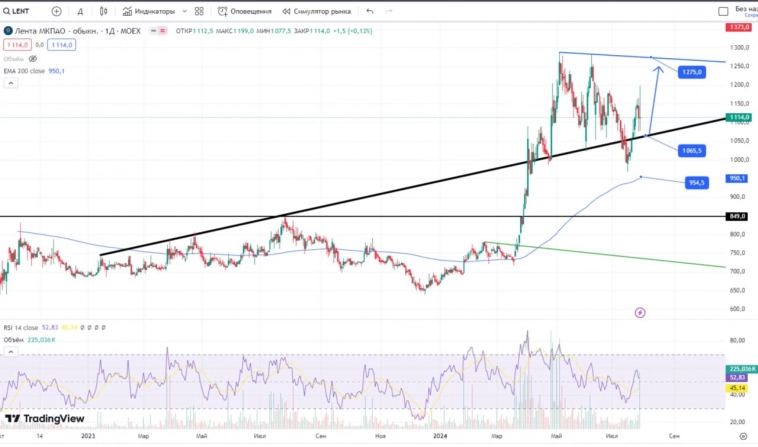Select the Объём 225,036K legend in RSI pane
758x447 pixels.
[29, 340]
